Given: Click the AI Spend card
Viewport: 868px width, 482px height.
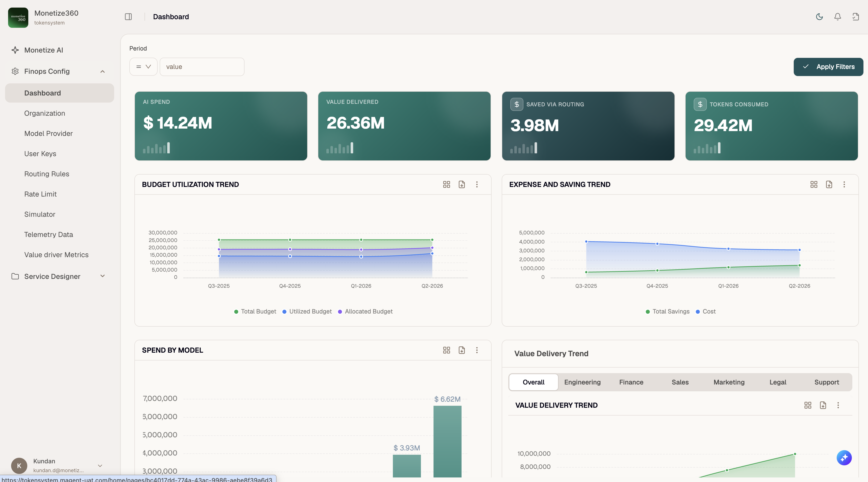Looking at the screenshot, I should tap(221, 126).
